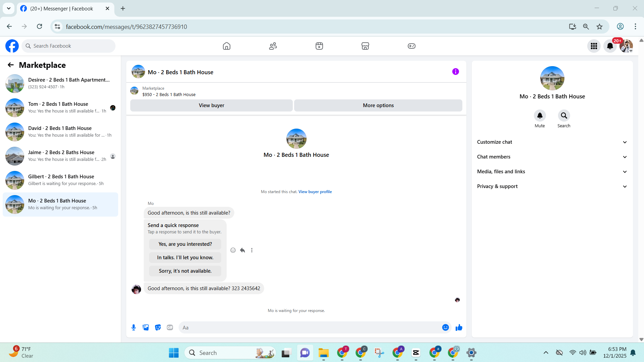This screenshot has width=644, height=362.
Task: Bookmark this page with the star icon
Action: coord(600,27)
